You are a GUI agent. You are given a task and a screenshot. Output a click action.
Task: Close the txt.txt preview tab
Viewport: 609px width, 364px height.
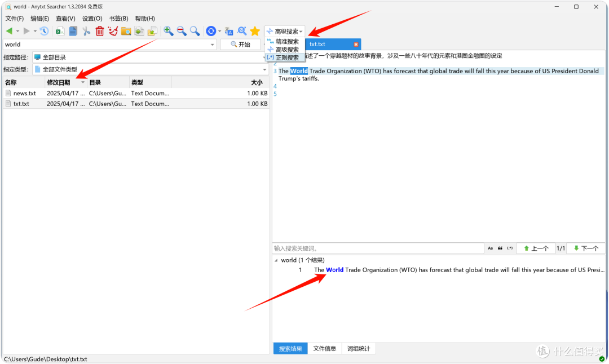coord(356,45)
